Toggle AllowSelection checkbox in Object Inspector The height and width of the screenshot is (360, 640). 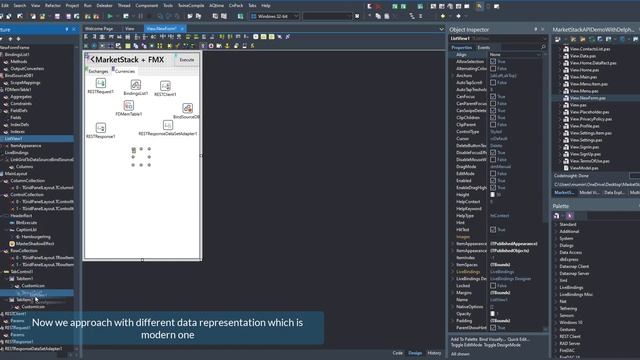[x=493, y=62]
